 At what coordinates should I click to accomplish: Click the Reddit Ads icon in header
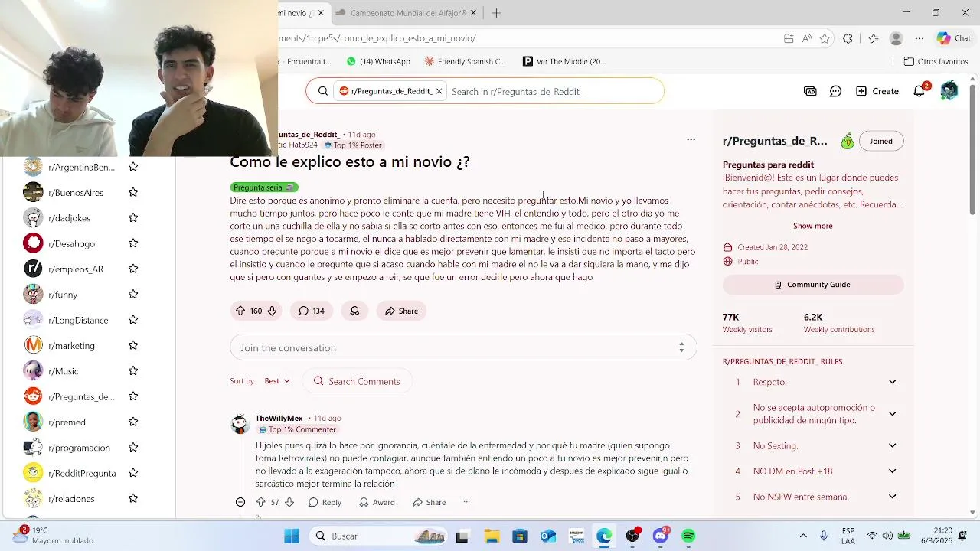[x=810, y=91]
